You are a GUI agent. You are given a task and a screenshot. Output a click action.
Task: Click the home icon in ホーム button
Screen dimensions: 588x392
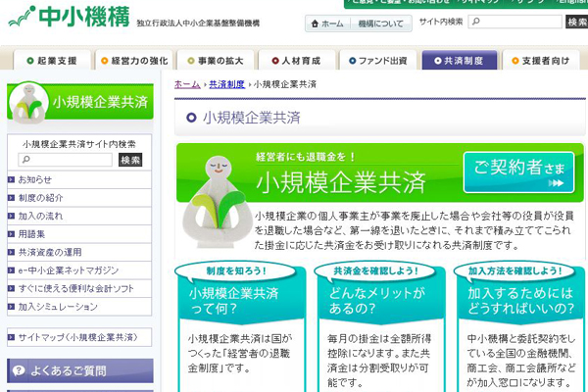click(315, 24)
